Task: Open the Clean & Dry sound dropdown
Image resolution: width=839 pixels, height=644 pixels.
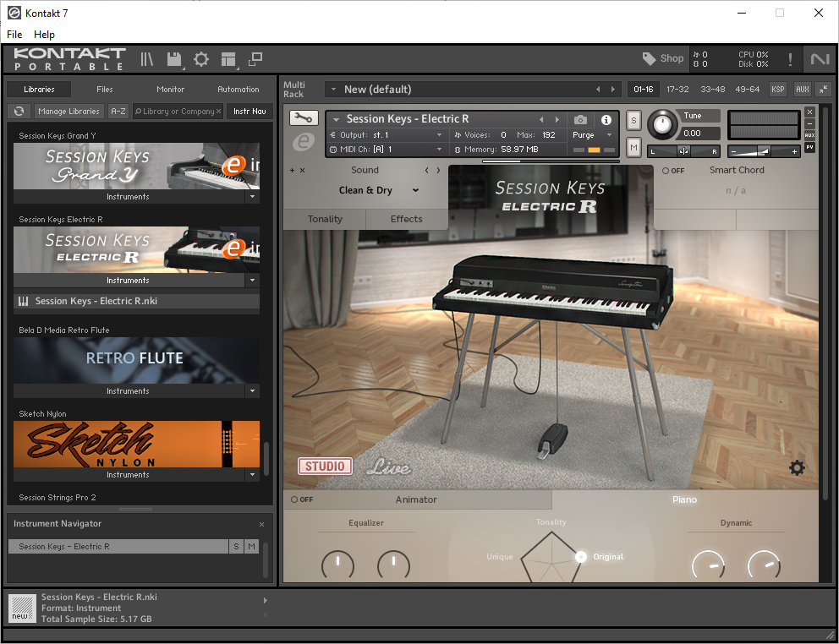Action: (378, 190)
